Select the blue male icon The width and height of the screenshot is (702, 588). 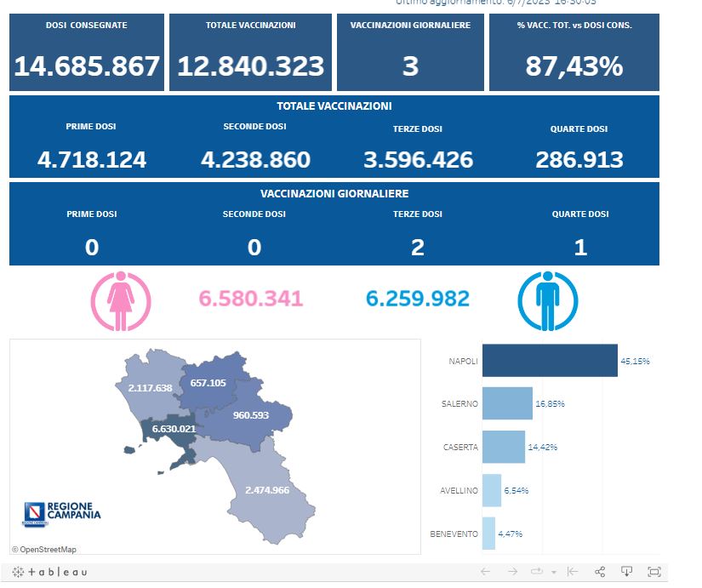coord(548,300)
